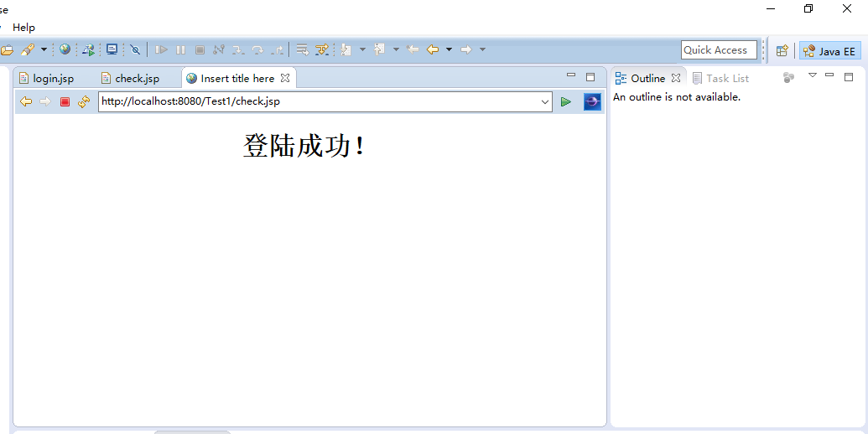This screenshot has width=868, height=434.
Task: Click the red browser Stop button
Action: click(x=65, y=101)
